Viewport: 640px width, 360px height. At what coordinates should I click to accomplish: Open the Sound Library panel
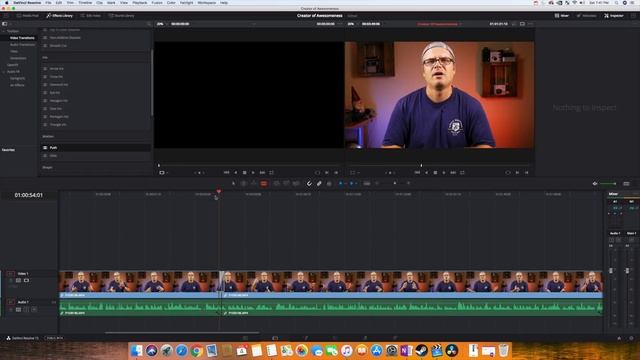click(122, 16)
